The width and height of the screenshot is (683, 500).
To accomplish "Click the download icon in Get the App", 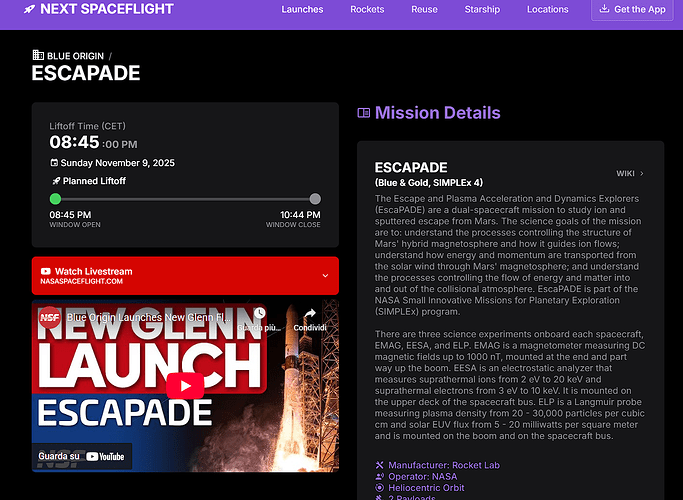I will [x=604, y=9].
